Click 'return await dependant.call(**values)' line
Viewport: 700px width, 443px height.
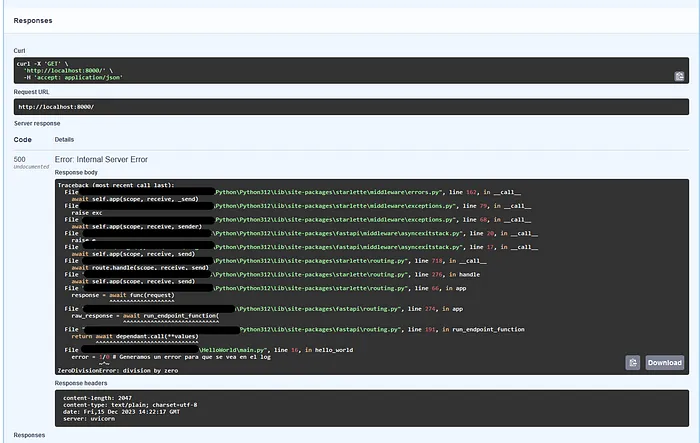[x=135, y=337]
